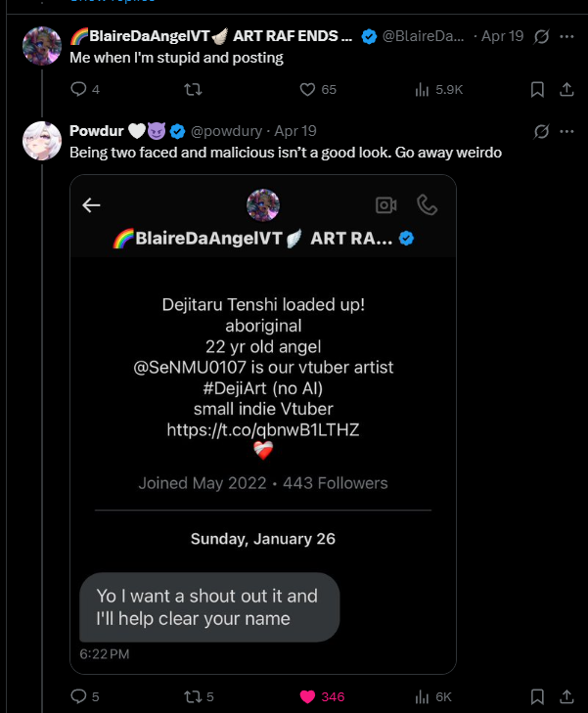Repost BlaireDaAngelVT's tweet
The width and height of the screenshot is (588, 713).
(193, 89)
